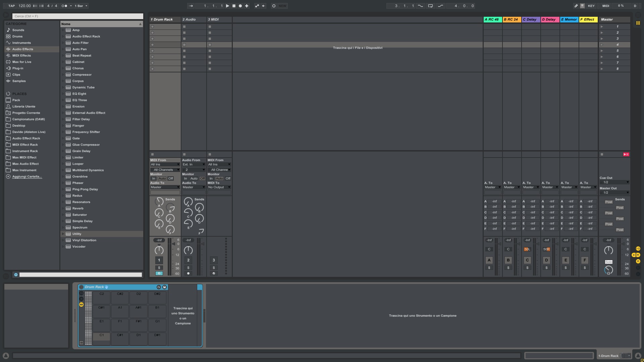Image resolution: width=644 pixels, height=362 pixels.
Task: Click the TAP tempo button
Action: (x=11, y=6)
